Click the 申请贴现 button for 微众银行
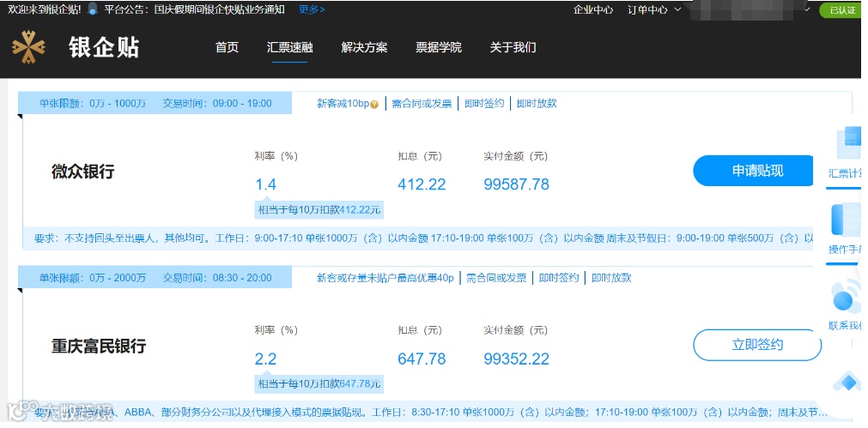Viewport: 868px width, 428px height. coord(754,171)
